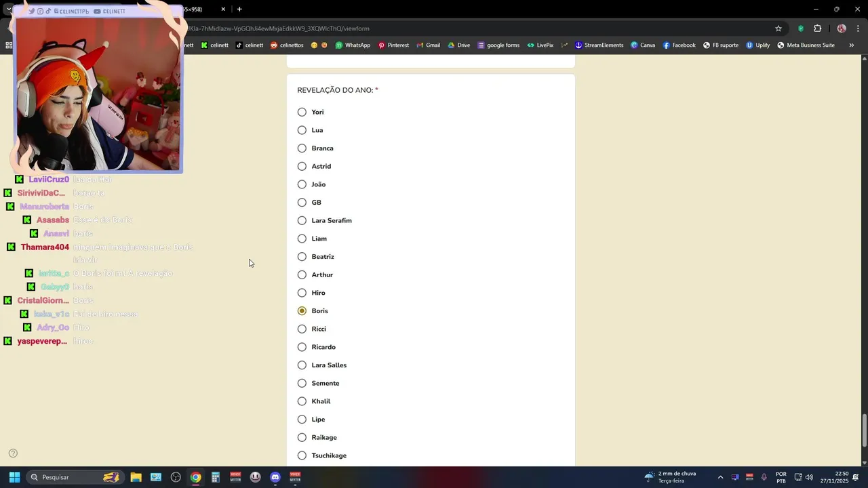Open the volume speaker control
Viewport: 868px width, 488px height.
[809, 477]
